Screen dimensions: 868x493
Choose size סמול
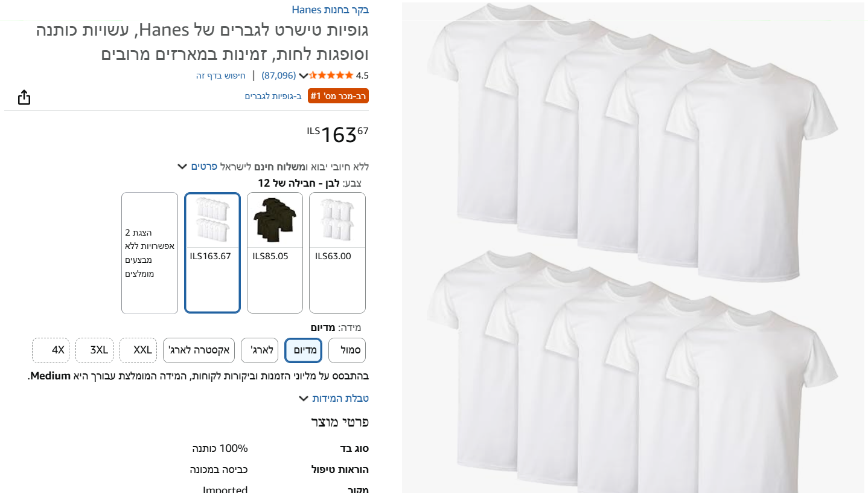(350, 350)
